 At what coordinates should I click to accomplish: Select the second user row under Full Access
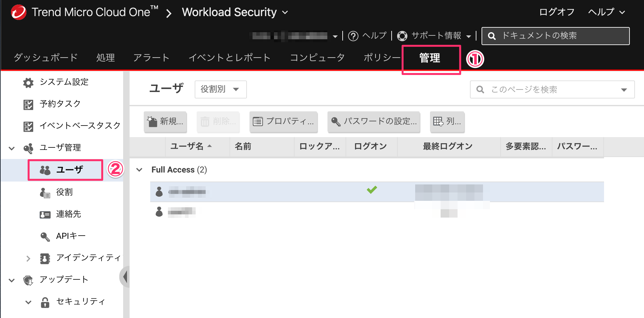[226, 212]
